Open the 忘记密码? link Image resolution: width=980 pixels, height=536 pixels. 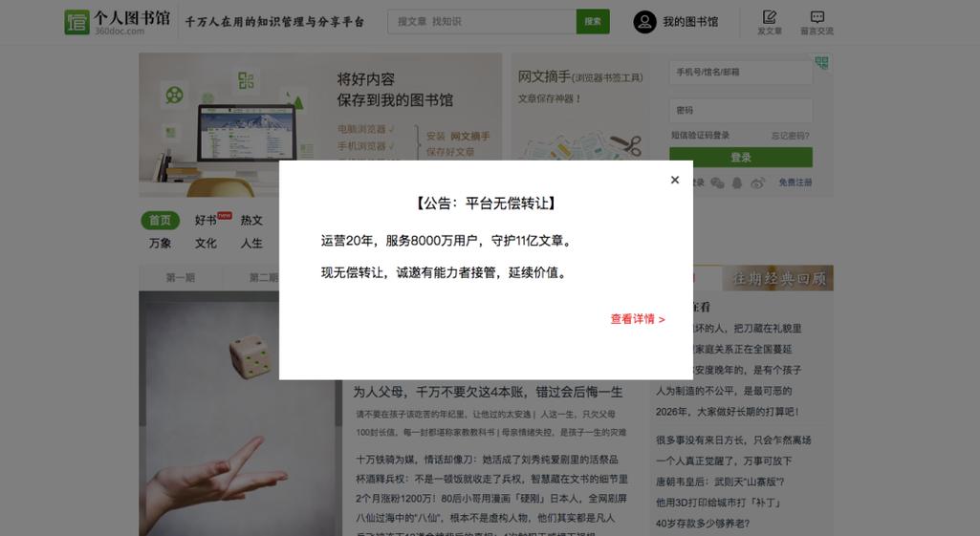(790, 136)
